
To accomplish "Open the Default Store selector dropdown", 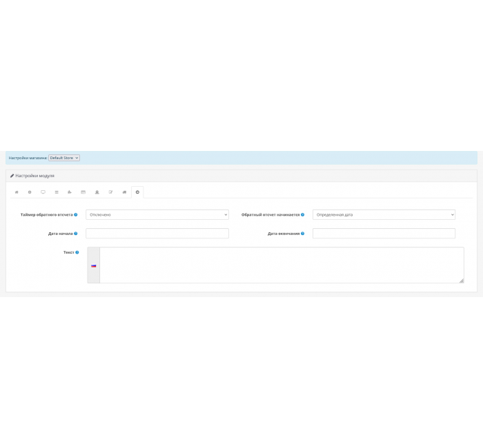I will 64,158.
